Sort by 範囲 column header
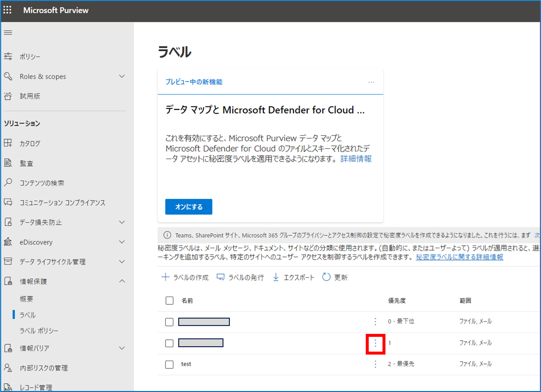Image resolution: width=541 pixels, height=392 pixels. click(x=465, y=300)
